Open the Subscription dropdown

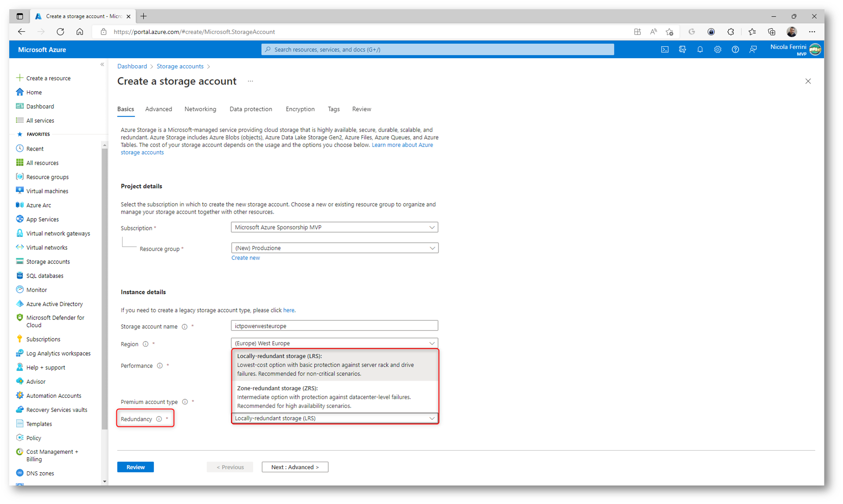pos(334,227)
